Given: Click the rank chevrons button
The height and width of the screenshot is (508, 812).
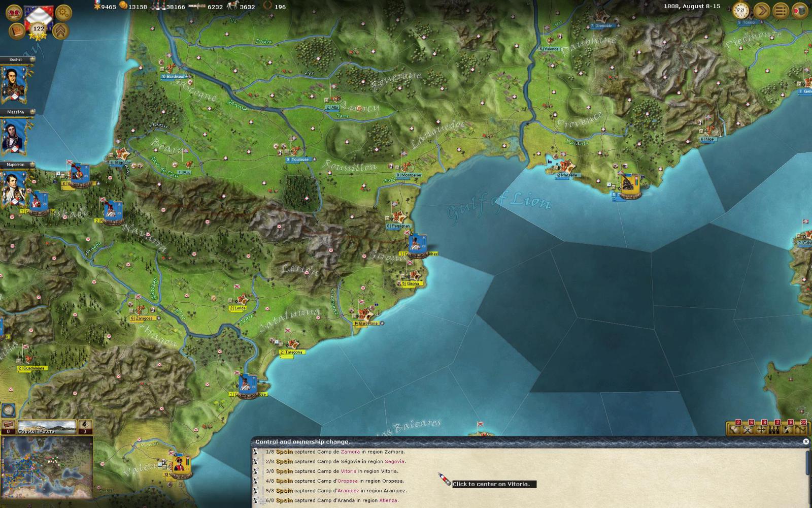Looking at the screenshot, I should [x=61, y=31].
